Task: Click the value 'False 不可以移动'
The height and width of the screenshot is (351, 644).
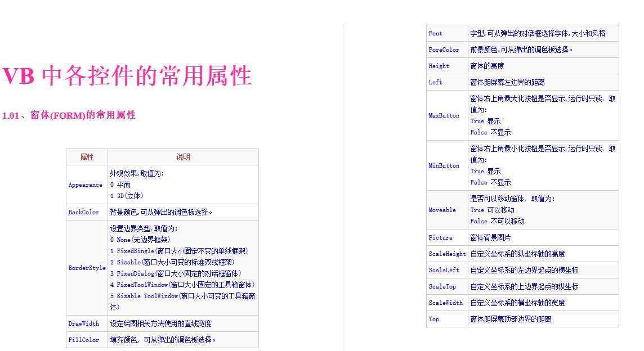Action: (498, 221)
